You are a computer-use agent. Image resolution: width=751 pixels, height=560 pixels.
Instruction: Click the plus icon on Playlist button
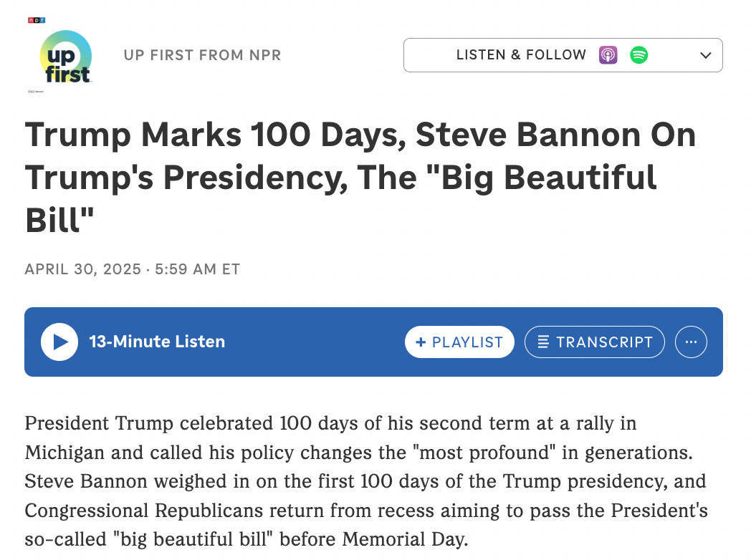(x=421, y=342)
